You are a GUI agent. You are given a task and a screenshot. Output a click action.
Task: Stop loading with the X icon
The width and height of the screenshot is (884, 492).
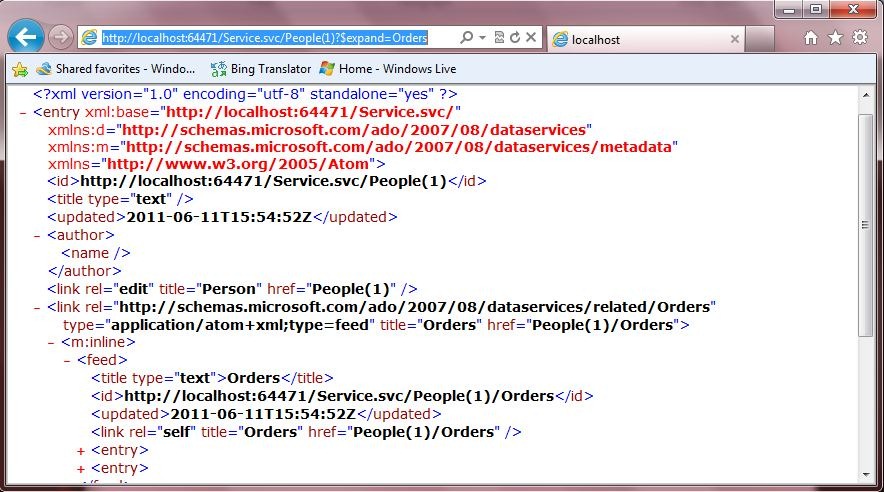(x=532, y=38)
